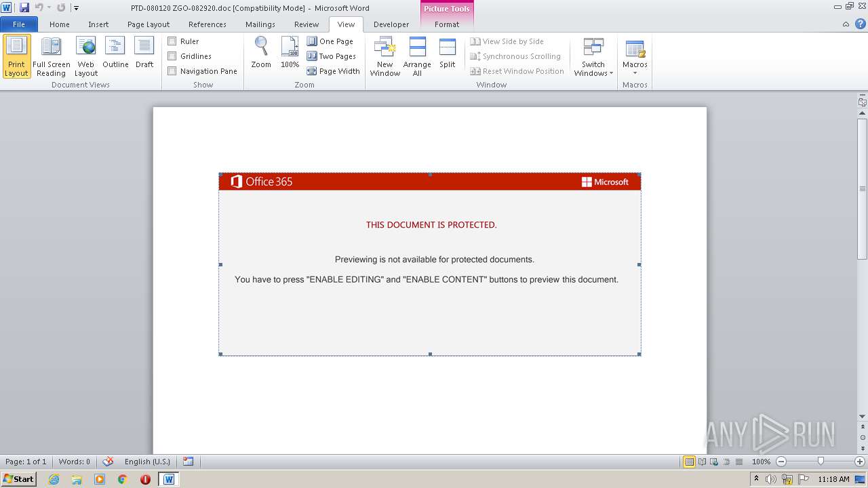Open the Zoom dialog magnifier
The width and height of the screenshot is (868, 488).
tap(261, 53)
